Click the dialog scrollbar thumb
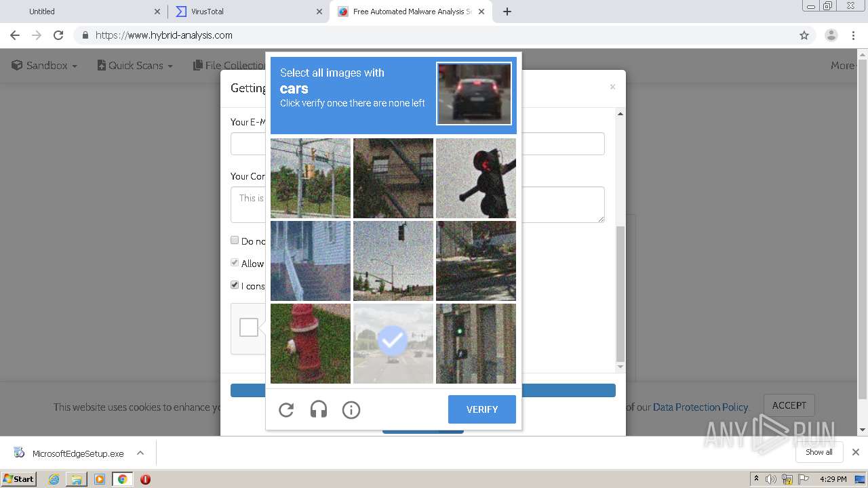This screenshot has height=488, width=868. 620,294
